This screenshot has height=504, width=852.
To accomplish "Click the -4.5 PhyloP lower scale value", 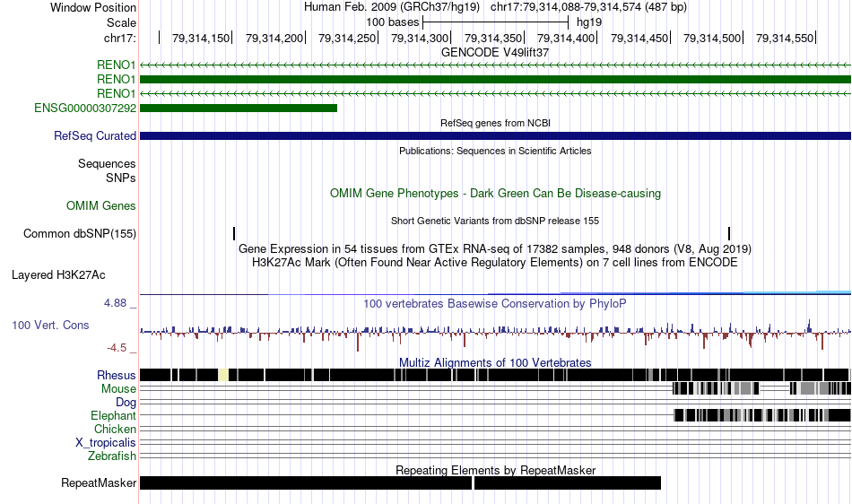I will tap(117, 348).
